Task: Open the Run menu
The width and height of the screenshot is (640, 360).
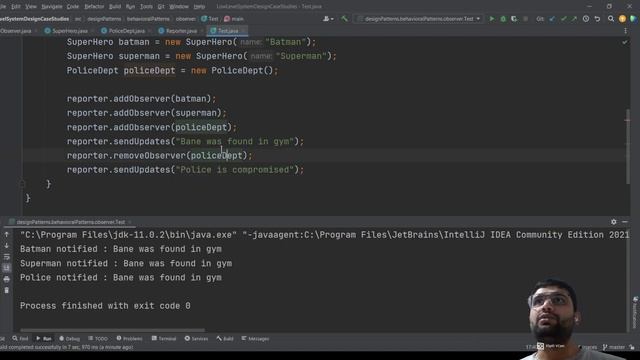Action: pos(130,7)
